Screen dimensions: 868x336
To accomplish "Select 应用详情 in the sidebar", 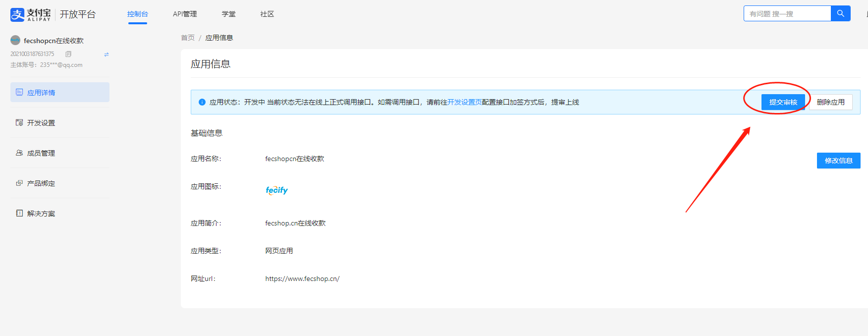I will click(x=60, y=92).
